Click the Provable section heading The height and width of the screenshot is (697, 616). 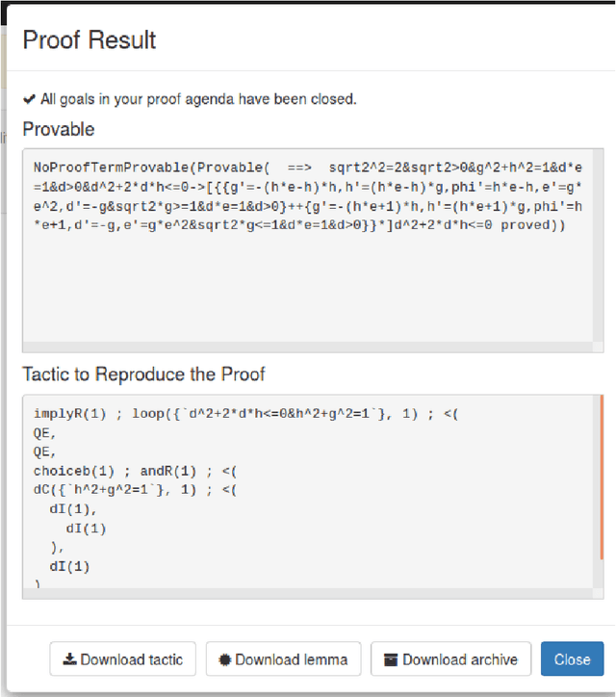click(59, 129)
